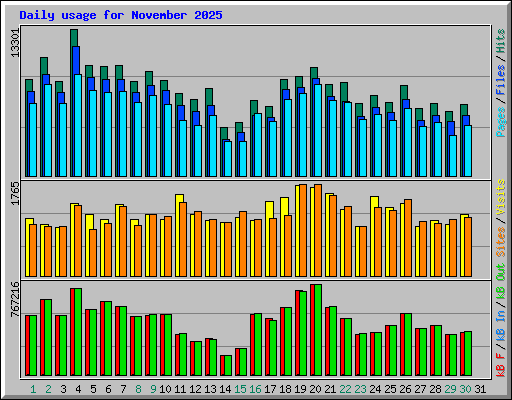Viewport: 512px width, 400px height.
Task: Click day label 29 on the x-axis
Action: 450,389
